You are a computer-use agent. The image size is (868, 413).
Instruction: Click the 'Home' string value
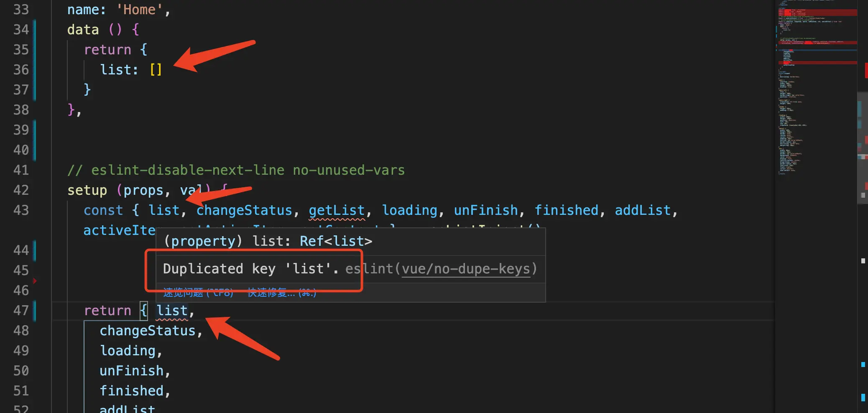139,10
